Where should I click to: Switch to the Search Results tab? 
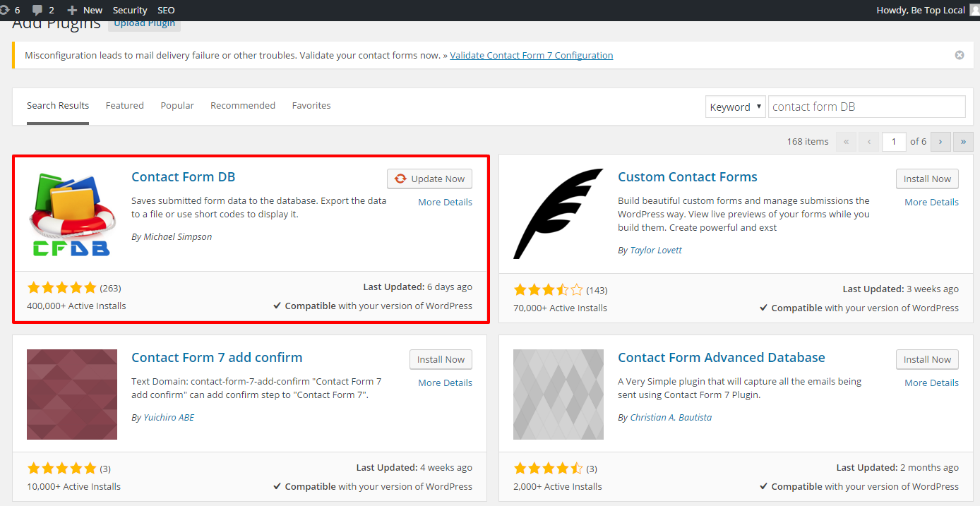[58, 105]
